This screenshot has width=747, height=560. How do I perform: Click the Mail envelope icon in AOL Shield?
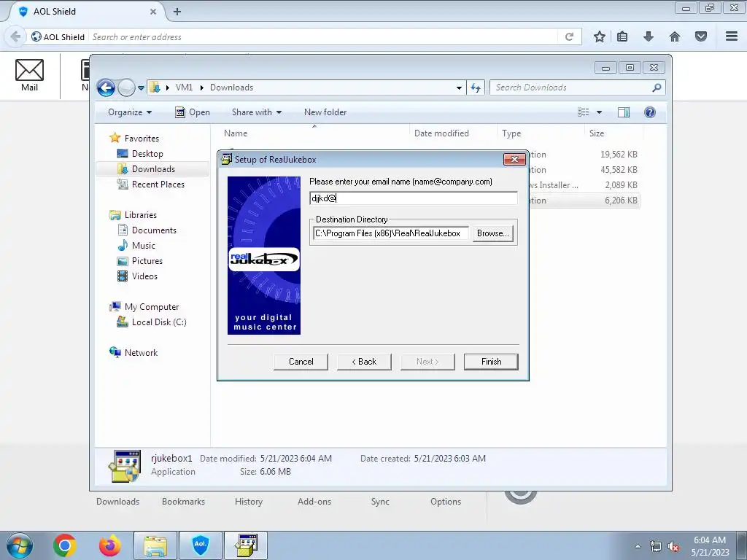(x=29, y=71)
